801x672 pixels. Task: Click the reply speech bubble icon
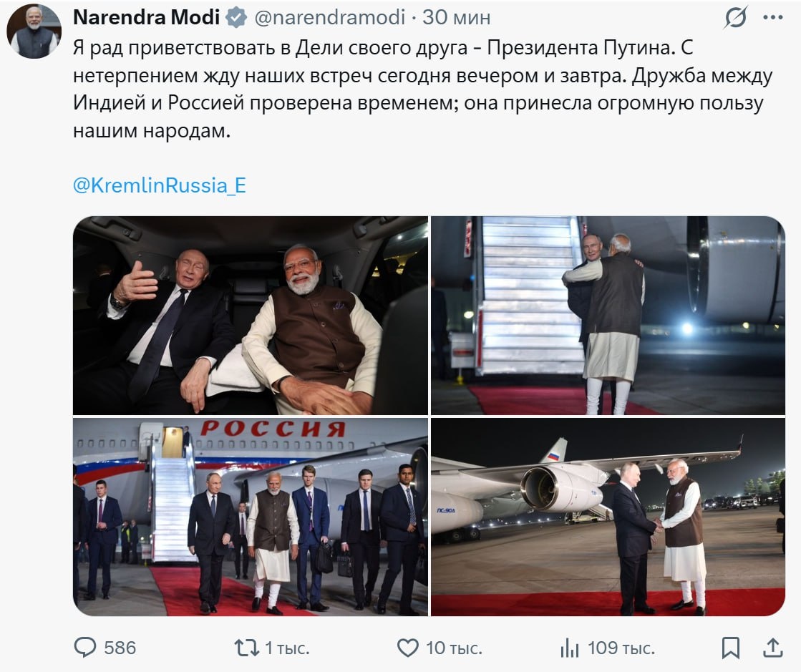(x=84, y=648)
